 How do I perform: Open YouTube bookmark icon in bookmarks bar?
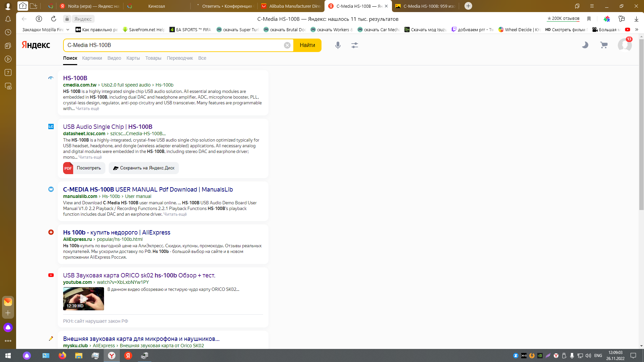click(x=628, y=30)
